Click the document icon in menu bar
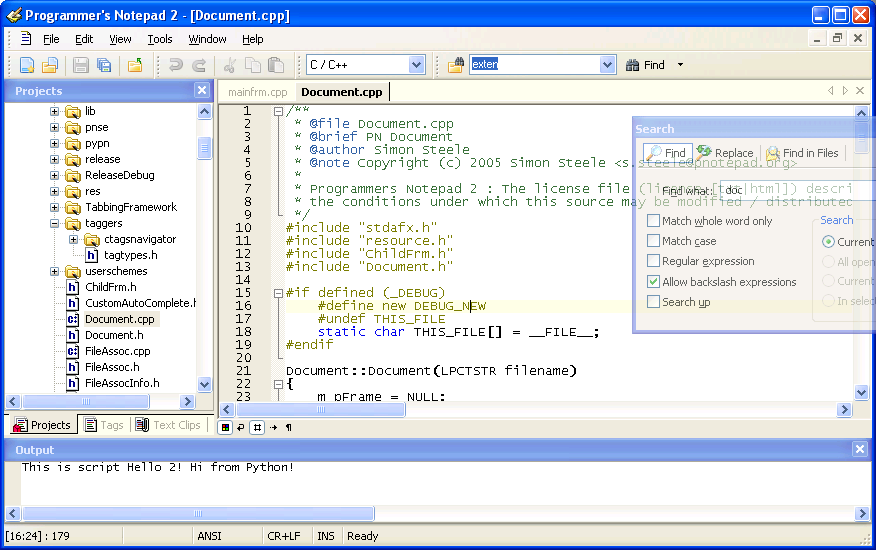The height and width of the screenshot is (550, 876). [x=26, y=39]
